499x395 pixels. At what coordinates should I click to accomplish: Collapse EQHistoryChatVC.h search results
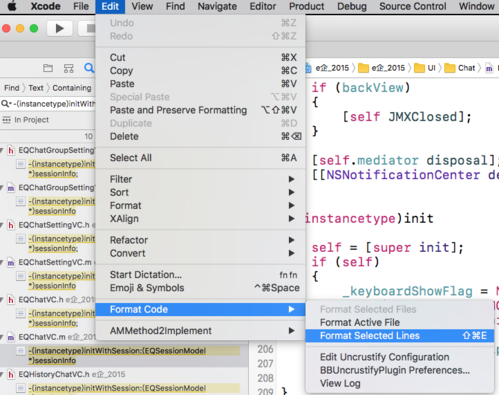tap(2, 375)
